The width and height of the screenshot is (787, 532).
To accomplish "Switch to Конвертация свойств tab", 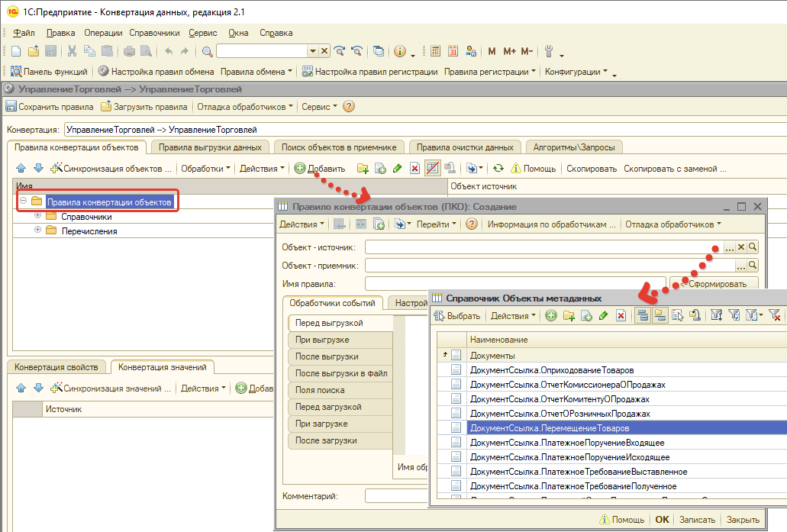I will tap(56, 367).
